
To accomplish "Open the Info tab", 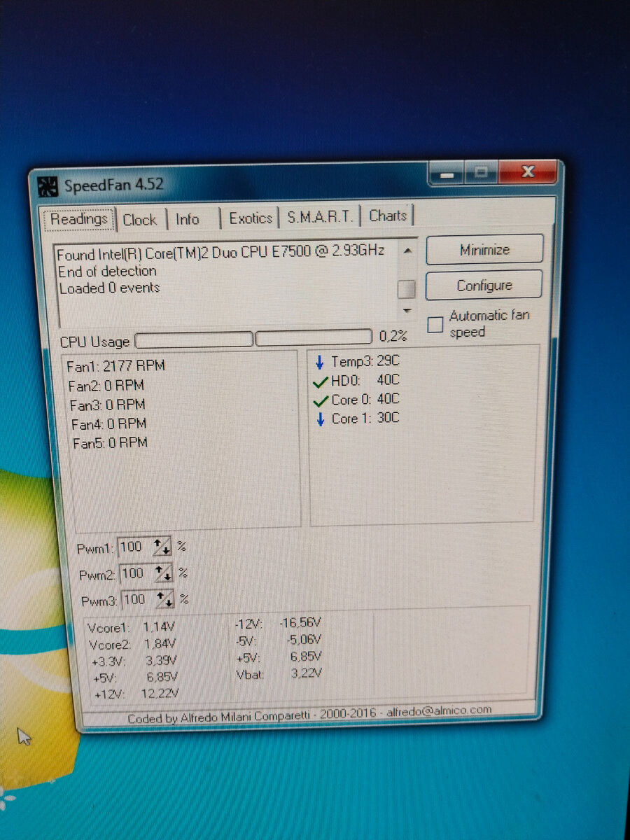I will (188, 219).
